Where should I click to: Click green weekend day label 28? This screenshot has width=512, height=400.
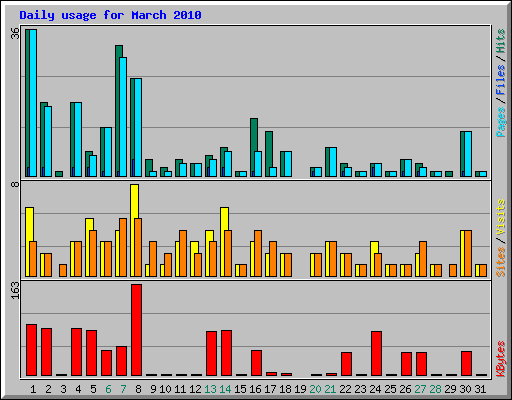coord(435,389)
